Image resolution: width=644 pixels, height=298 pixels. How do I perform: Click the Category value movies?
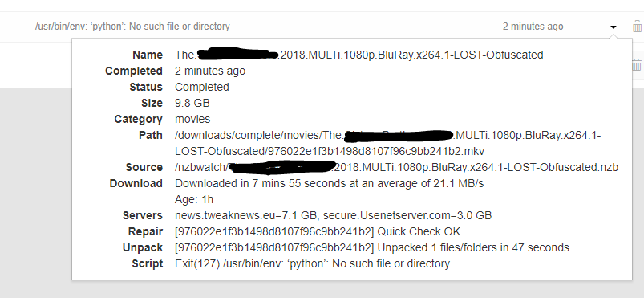click(x=192, y=119)
